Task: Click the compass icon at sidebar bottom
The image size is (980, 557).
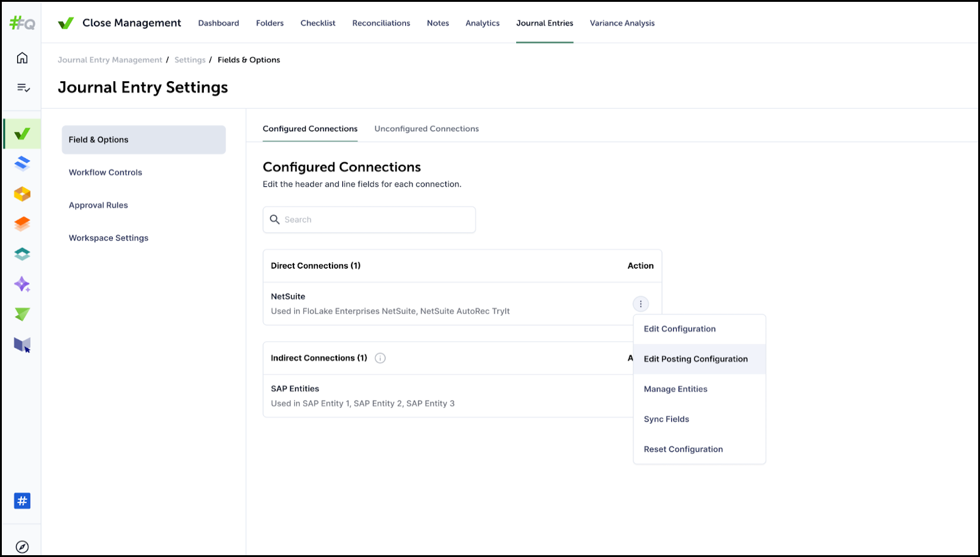Action: click(x=22, y=547)
